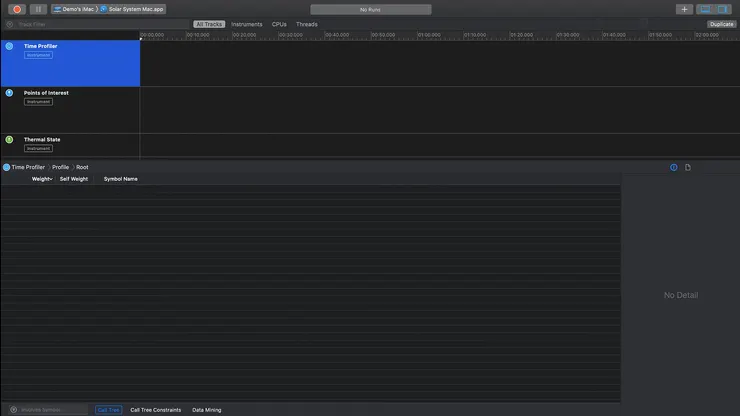Viewport: 740px width, 416px height.
Task: Click the Points of Interest icon
Action: (9, 93)
